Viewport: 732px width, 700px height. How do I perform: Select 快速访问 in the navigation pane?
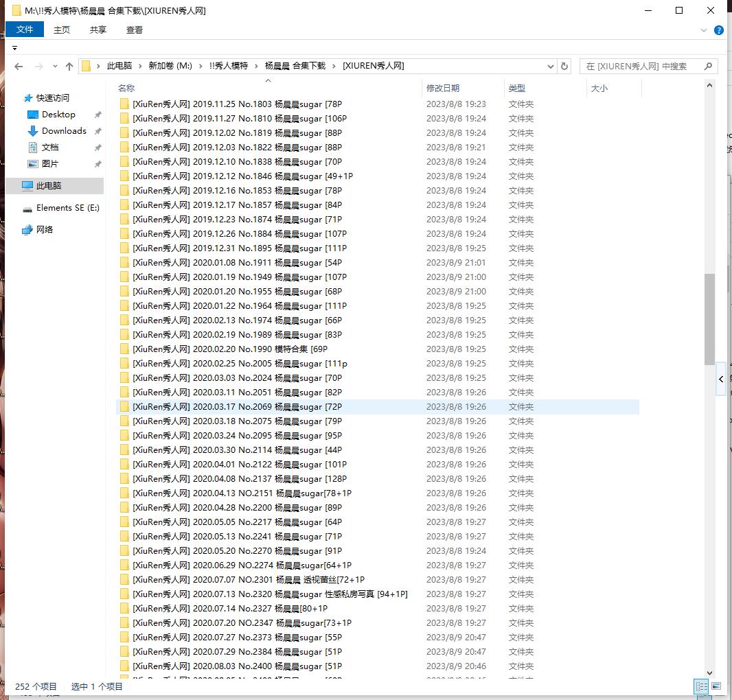pos(53,98)
